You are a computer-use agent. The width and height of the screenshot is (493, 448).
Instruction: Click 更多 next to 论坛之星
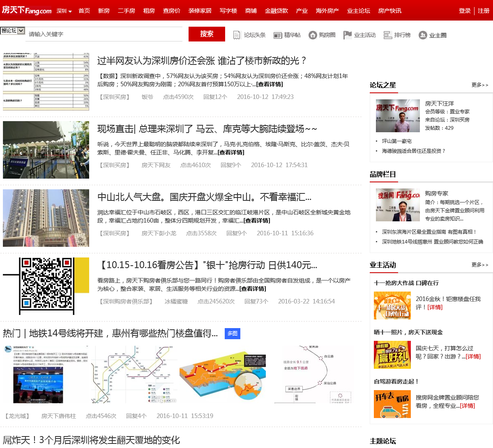[x=480, y=85]
